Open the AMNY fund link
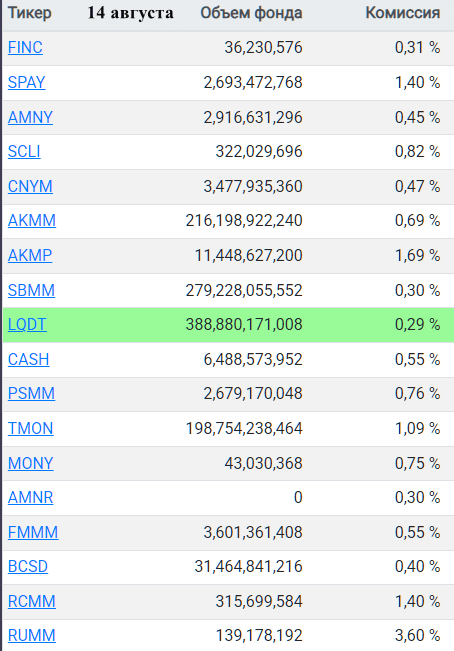 (30, 117)
